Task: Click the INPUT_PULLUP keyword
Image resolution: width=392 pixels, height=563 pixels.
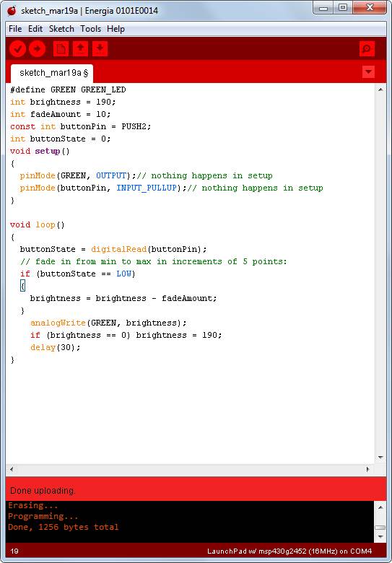Action: (x=147, y=188)
